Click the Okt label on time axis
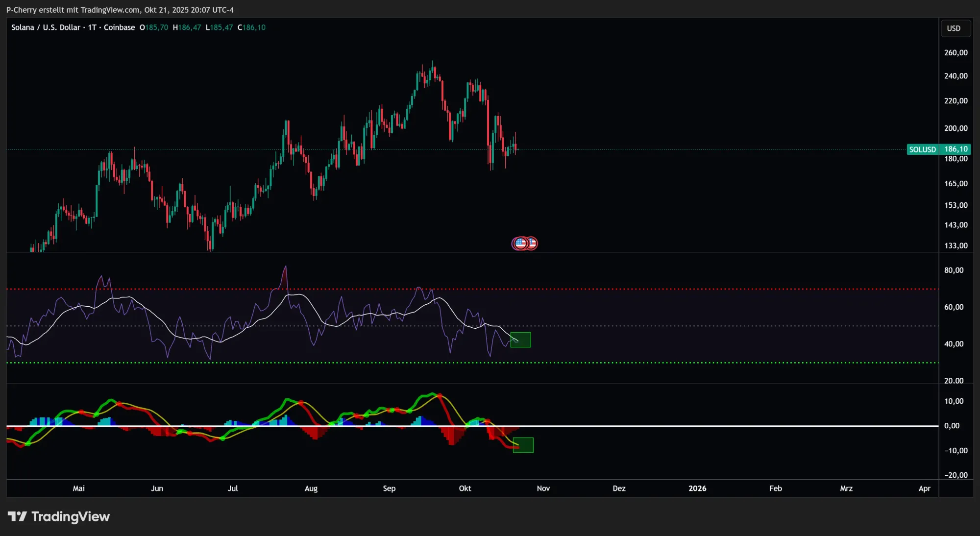 (x=465, y=488)
